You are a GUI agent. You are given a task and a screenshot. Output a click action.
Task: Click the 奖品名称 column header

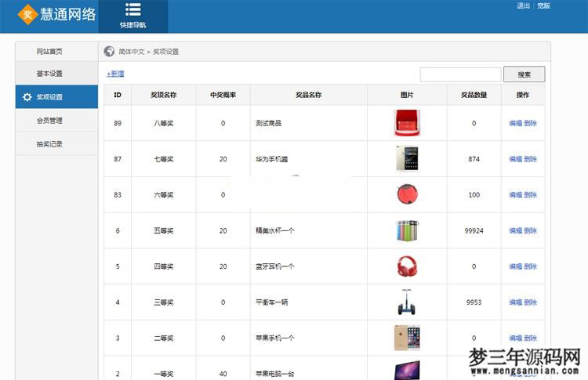click(309, 95)
